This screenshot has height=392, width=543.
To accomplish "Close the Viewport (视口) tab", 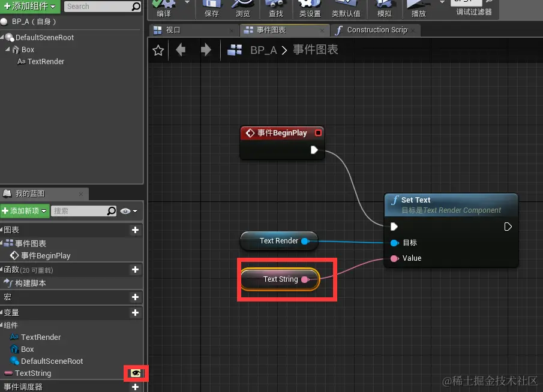I will tap(232, 31).
